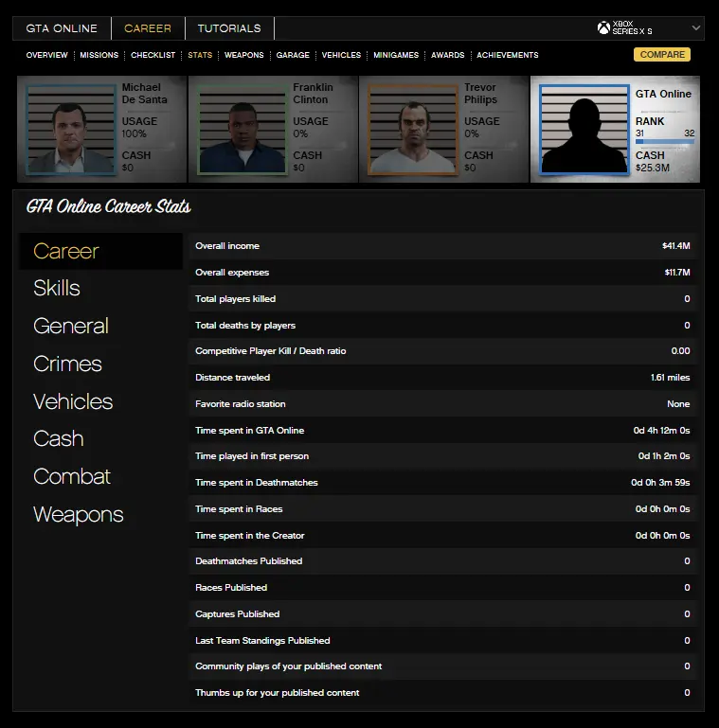Select Career stats category
The height and width of the screenshot is (728, 719).
100,251
